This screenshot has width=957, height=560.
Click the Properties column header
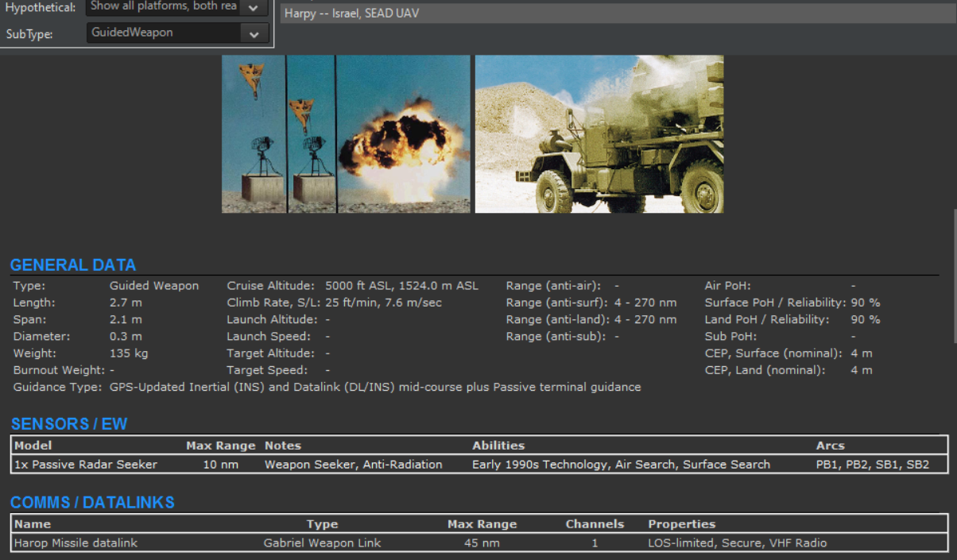click(682, 524)
